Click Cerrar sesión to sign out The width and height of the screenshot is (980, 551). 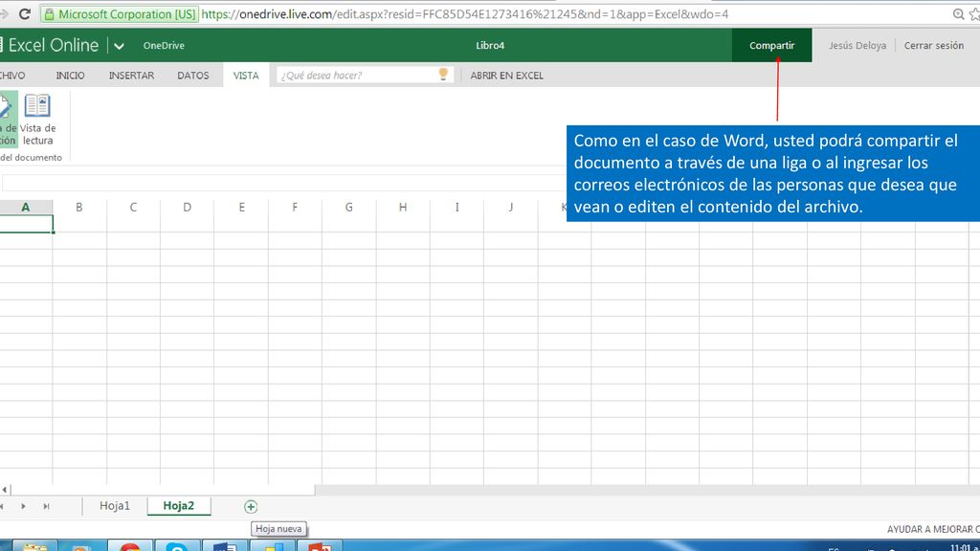934,46
